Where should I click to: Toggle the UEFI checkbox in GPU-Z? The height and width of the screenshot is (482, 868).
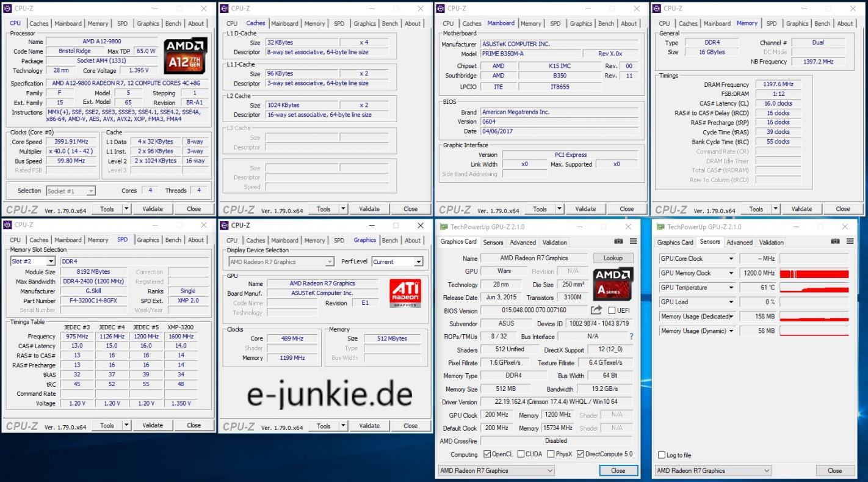pos(612,310)
